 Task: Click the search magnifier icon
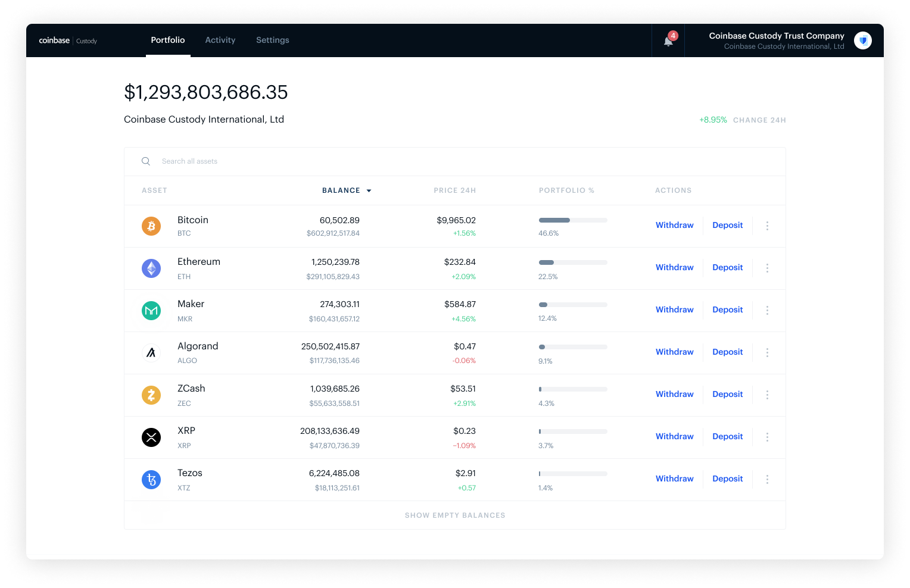click(146, 161)
